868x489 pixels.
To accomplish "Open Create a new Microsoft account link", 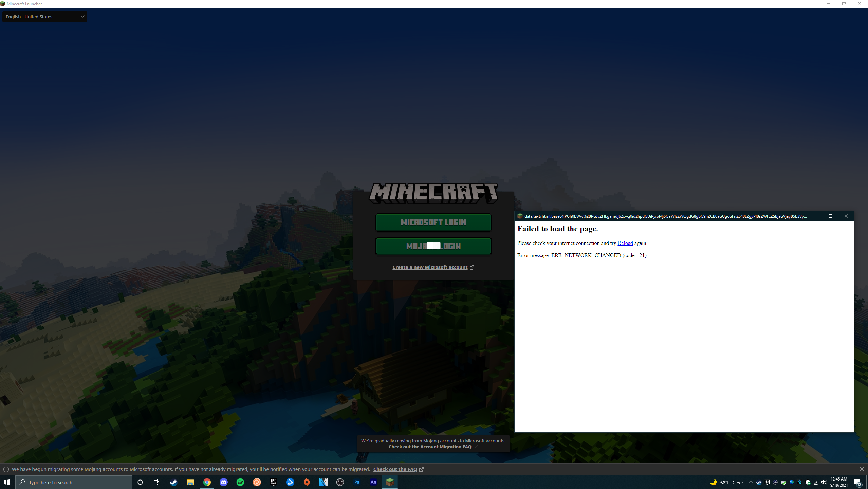I will click(430, 267).
